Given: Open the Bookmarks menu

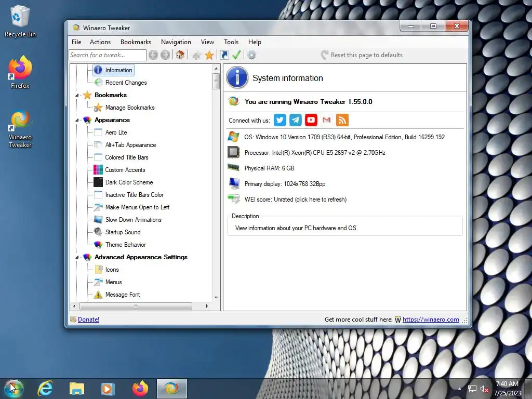Looking at the screenshot, I should [136, 42].
